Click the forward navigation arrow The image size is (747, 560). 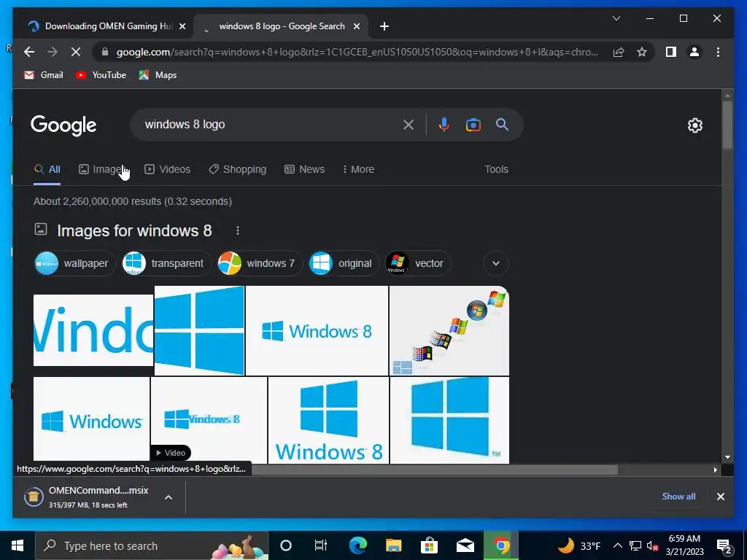53,52
